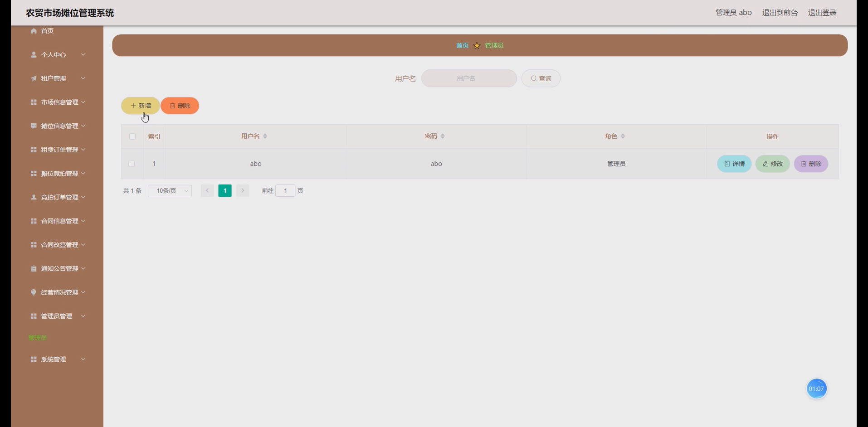Viewport: 868px width, 427px height.
Task: Open 详情 for user abo
Action: (x=734, y=164)
